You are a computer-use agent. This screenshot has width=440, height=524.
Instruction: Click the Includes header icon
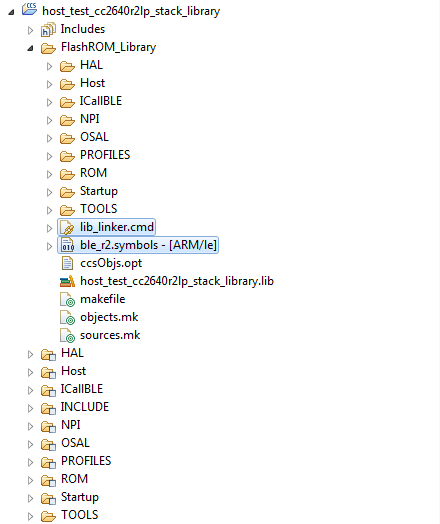48,29
